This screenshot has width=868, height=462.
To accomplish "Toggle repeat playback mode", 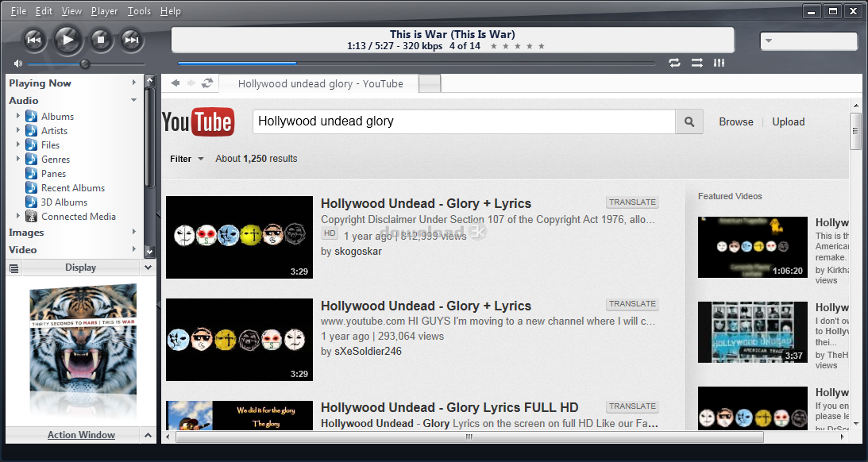I will point(674,63).
